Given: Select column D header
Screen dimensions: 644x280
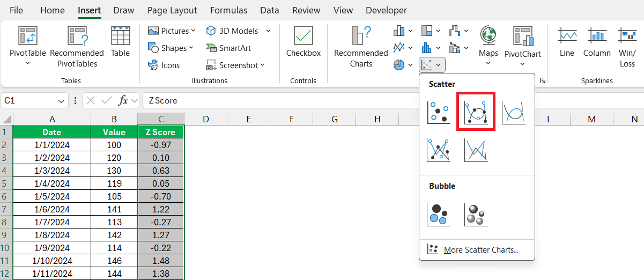Looking at the screenshot, I should point(206,119).
